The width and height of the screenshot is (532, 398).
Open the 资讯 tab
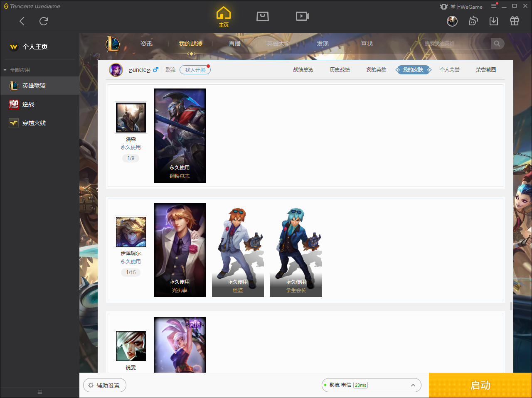click(146, 44)
